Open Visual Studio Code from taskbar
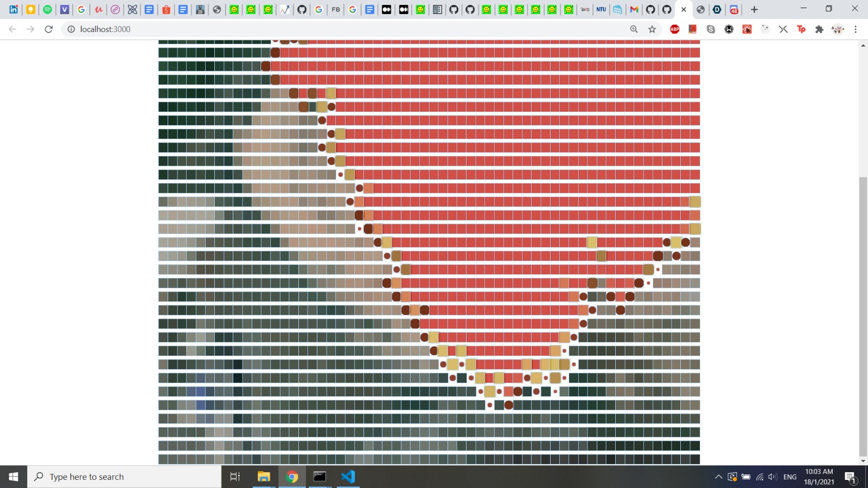Viewport: 868px width, 488px height. click(348, 477)
